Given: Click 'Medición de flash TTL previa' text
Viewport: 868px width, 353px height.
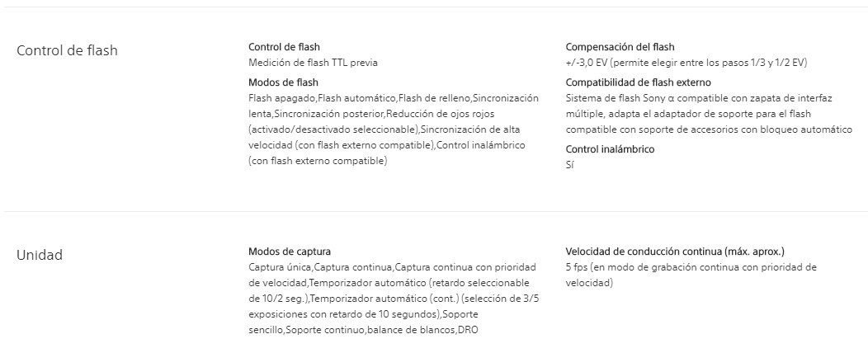Looking at the screenshot, I should click(313, 63).
